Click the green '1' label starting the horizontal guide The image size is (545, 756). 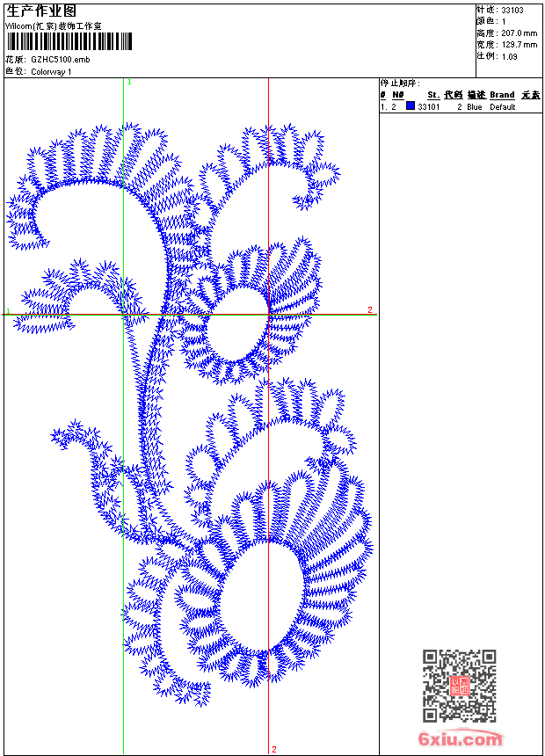(8, 311)
